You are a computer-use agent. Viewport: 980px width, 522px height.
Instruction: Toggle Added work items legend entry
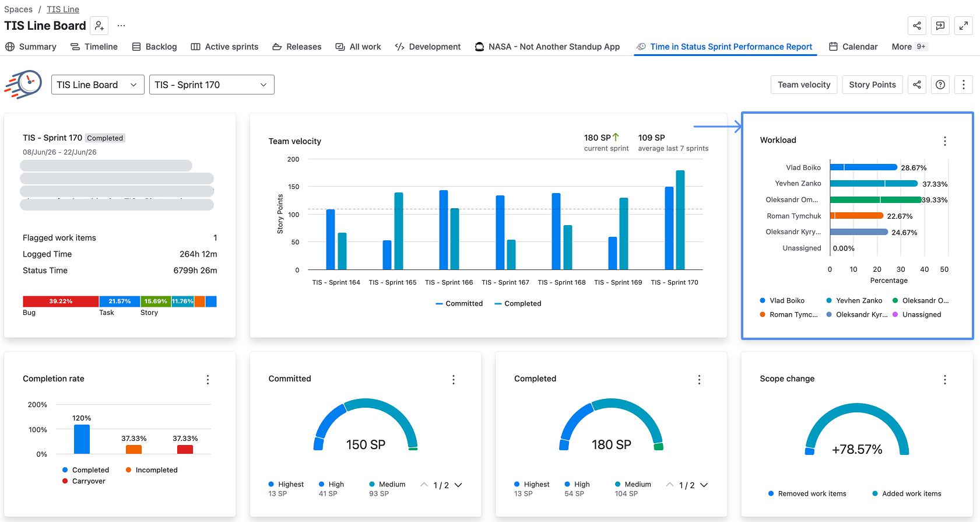907,493
